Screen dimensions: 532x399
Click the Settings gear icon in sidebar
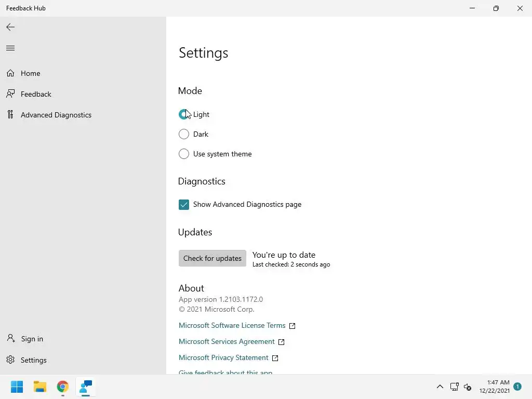click(x=10, y=360)
